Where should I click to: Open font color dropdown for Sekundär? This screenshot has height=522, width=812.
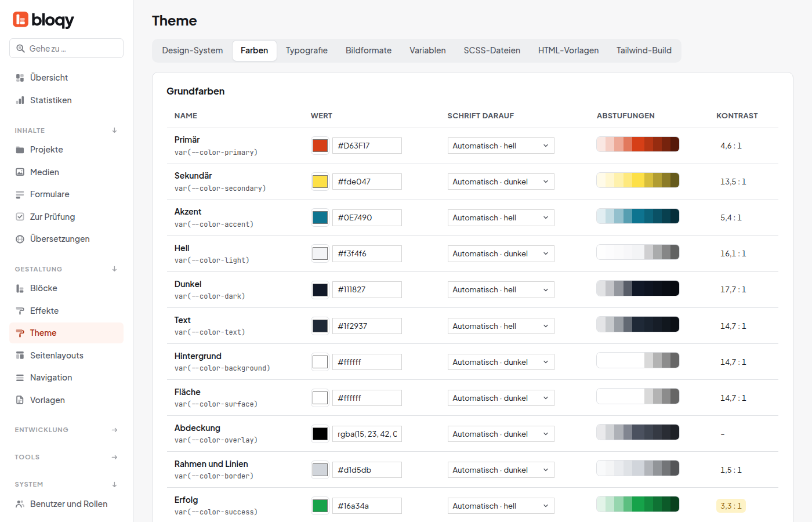tap(501, 182)
